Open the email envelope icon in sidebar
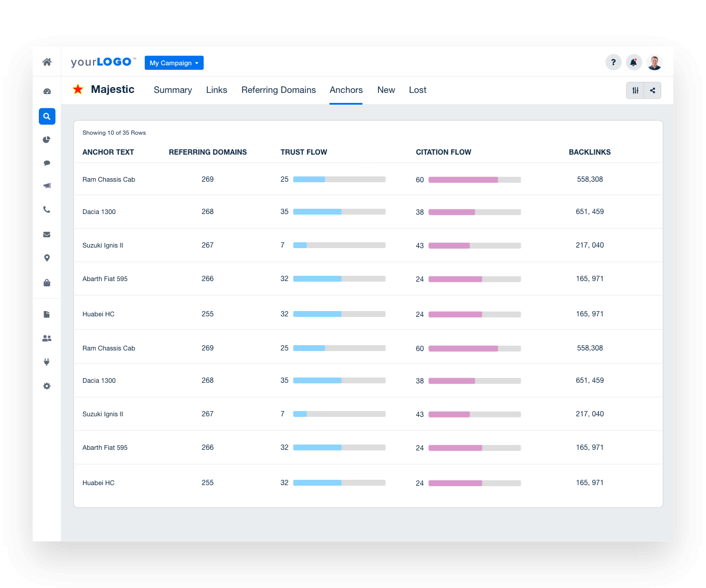 [x=47, y=234]
